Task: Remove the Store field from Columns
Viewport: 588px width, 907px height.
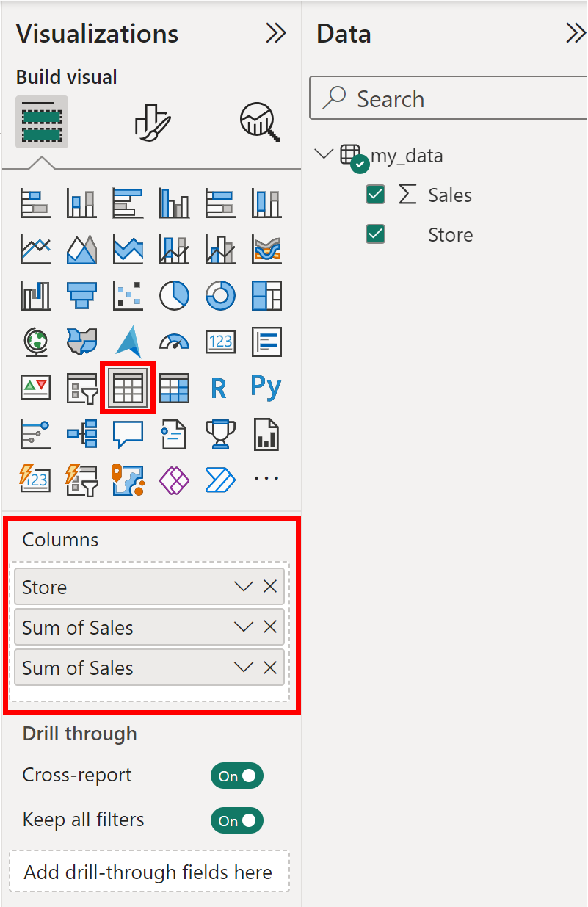Action: [x=270, y=586]
